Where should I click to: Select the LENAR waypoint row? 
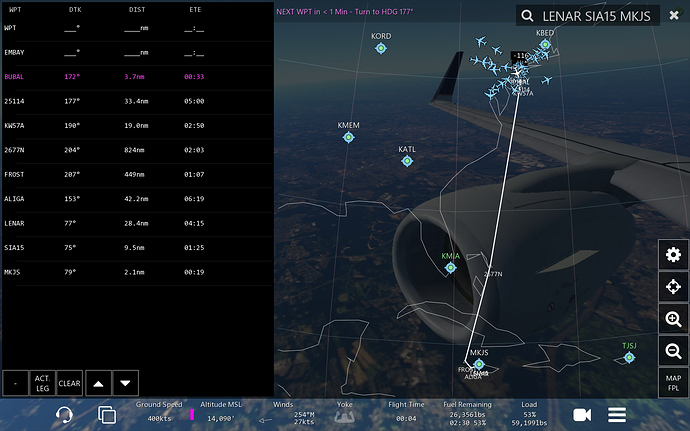(x=137, y=223)
